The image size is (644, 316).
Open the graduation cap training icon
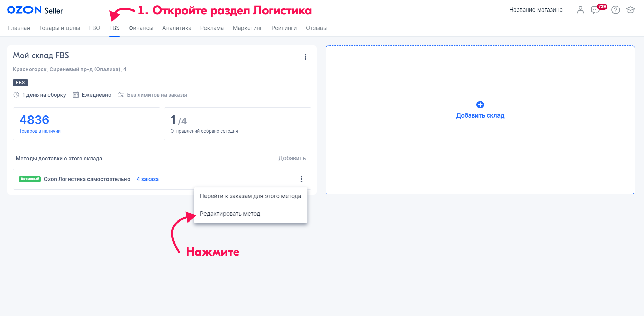pos(630,10)
